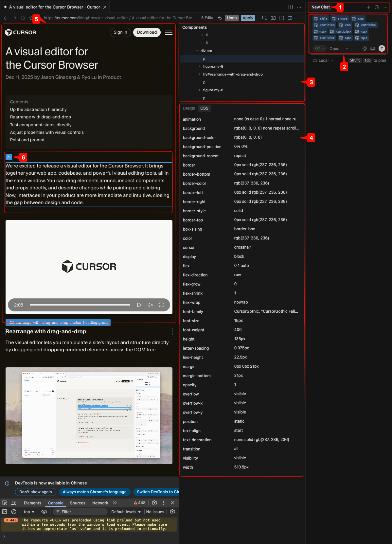Open chat history clock icon
Screen dimensions: 392x544
tap(377, 7)
